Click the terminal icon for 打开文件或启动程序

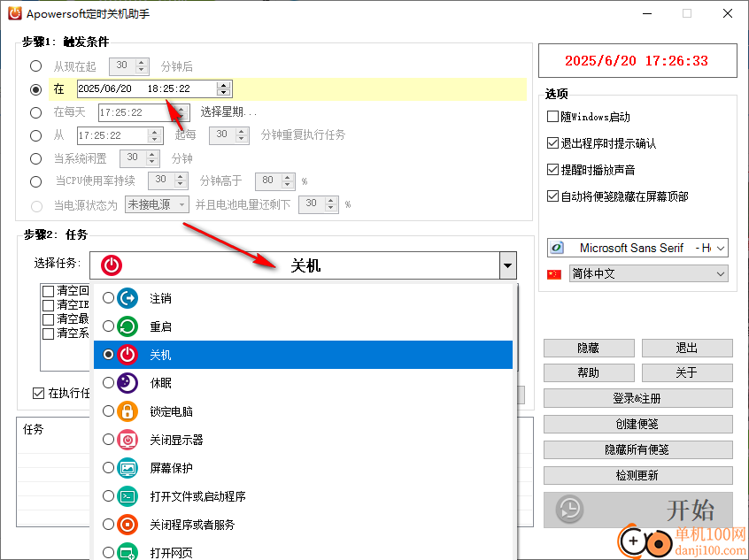127,496
